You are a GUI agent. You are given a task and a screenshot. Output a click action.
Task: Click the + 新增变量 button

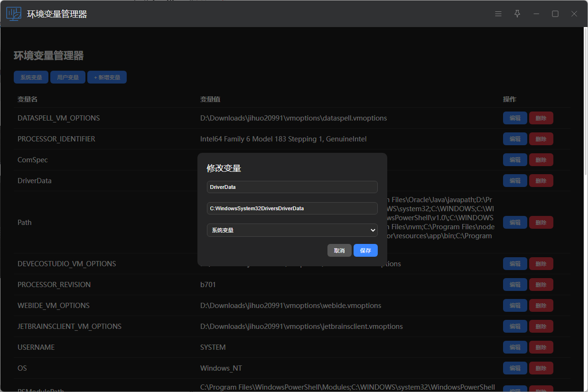pos(107,77)
